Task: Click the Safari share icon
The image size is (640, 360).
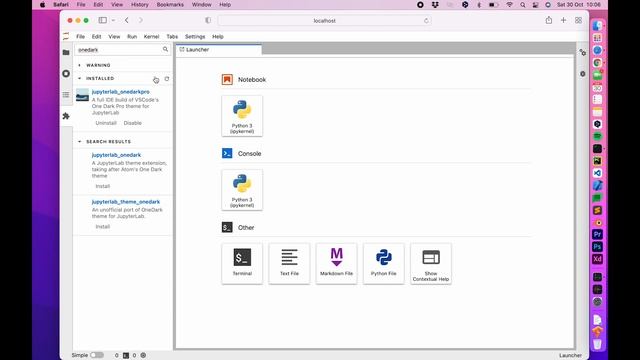Action: pos(549,20)
